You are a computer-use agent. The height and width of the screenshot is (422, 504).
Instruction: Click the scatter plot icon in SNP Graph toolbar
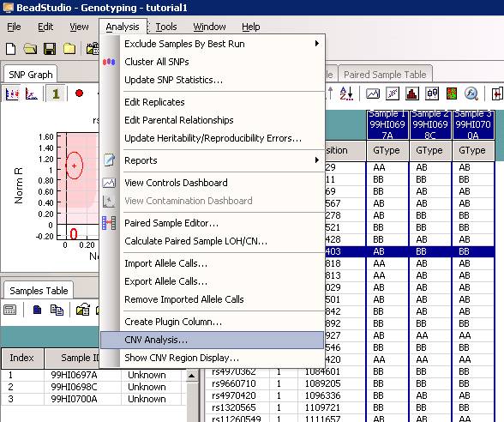tap(31, 93)
